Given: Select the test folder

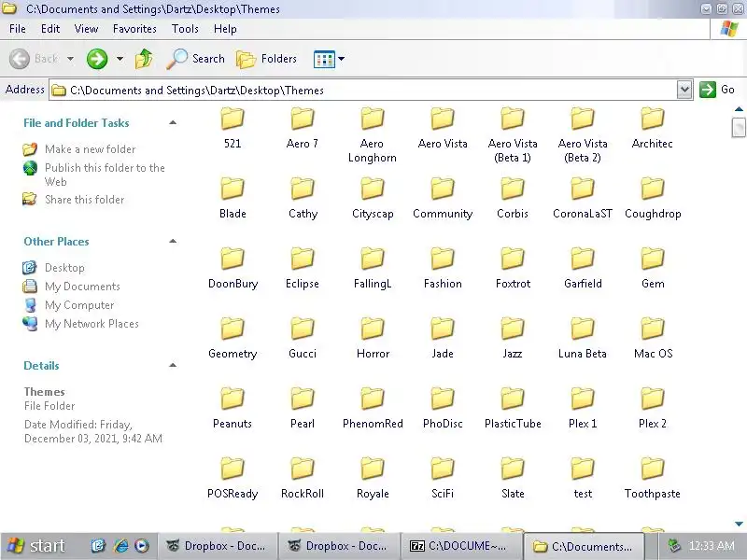Looking at the screenshot, I should [x=583, y=479].
